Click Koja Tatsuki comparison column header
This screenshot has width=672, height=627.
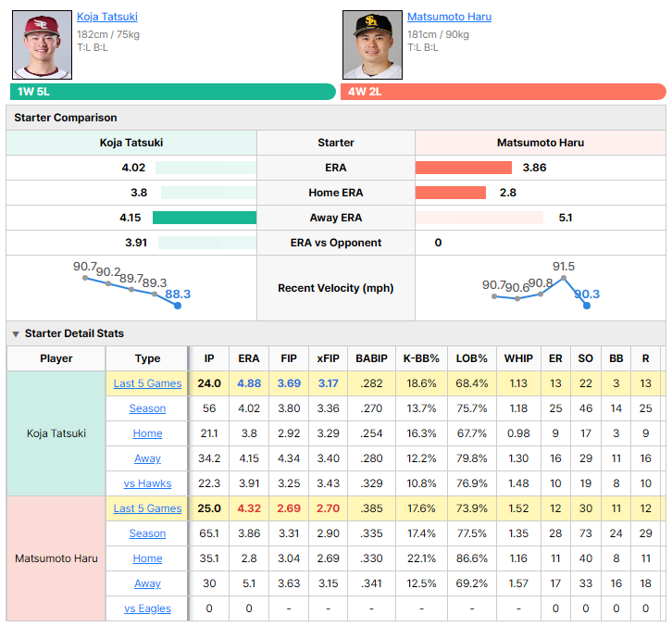point(131,143)
